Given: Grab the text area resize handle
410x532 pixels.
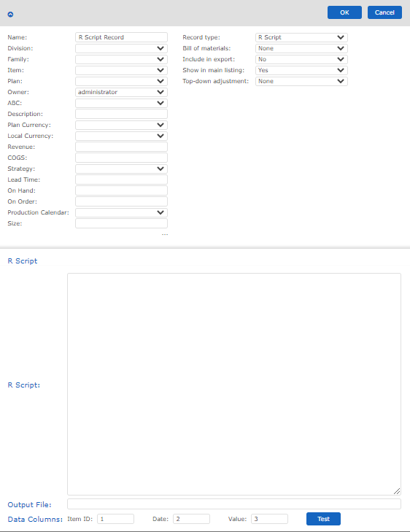Looking at the screenshot, I should (397, 491).
